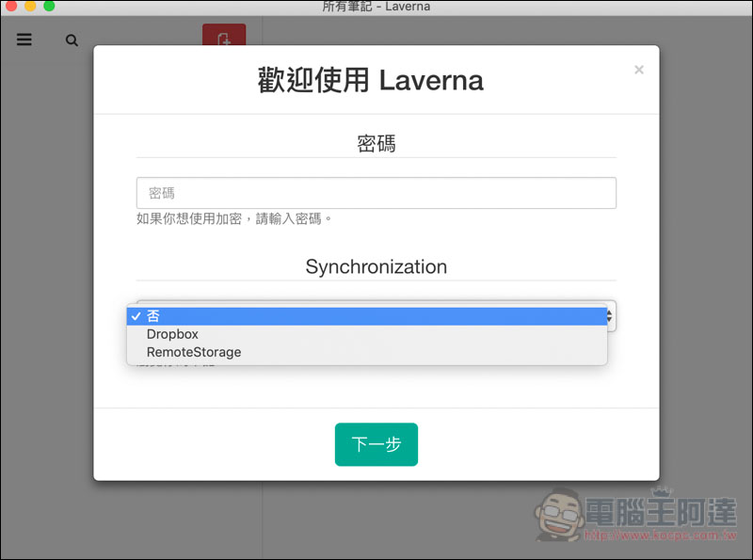
Task: Click the password encryption hint text
Action: (x=234, y=218)
